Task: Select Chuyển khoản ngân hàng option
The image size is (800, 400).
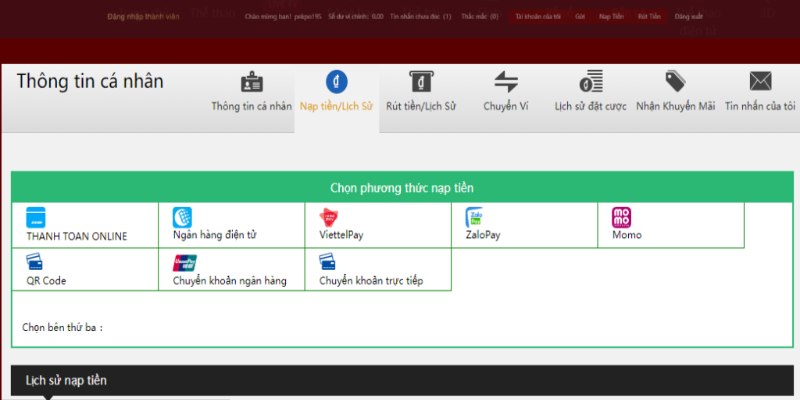Action: point(229,281)
